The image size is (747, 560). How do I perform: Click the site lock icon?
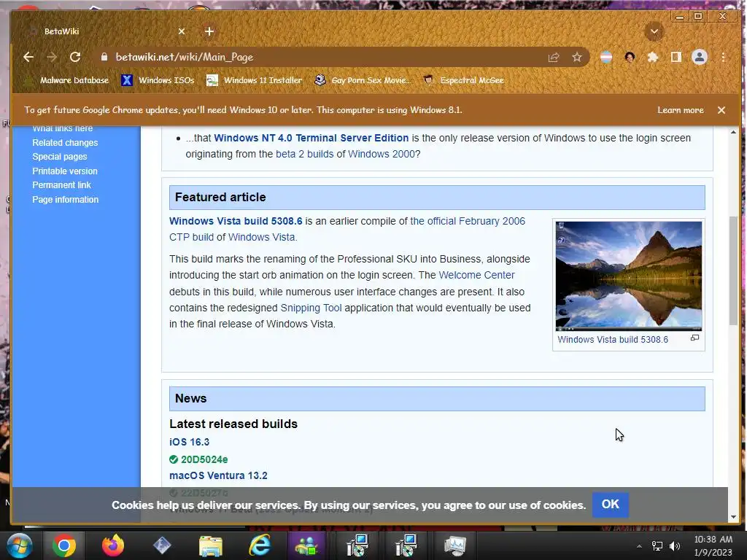pos(104,57)
